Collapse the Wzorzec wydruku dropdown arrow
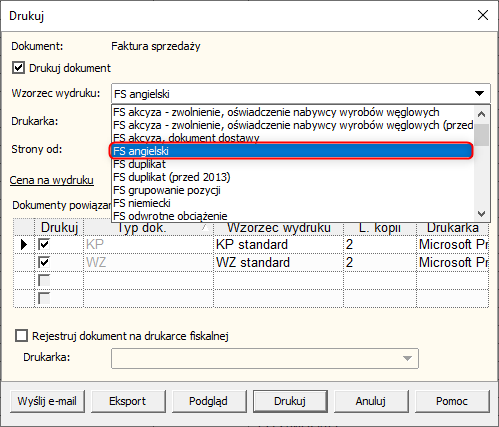 pos(479,93)
